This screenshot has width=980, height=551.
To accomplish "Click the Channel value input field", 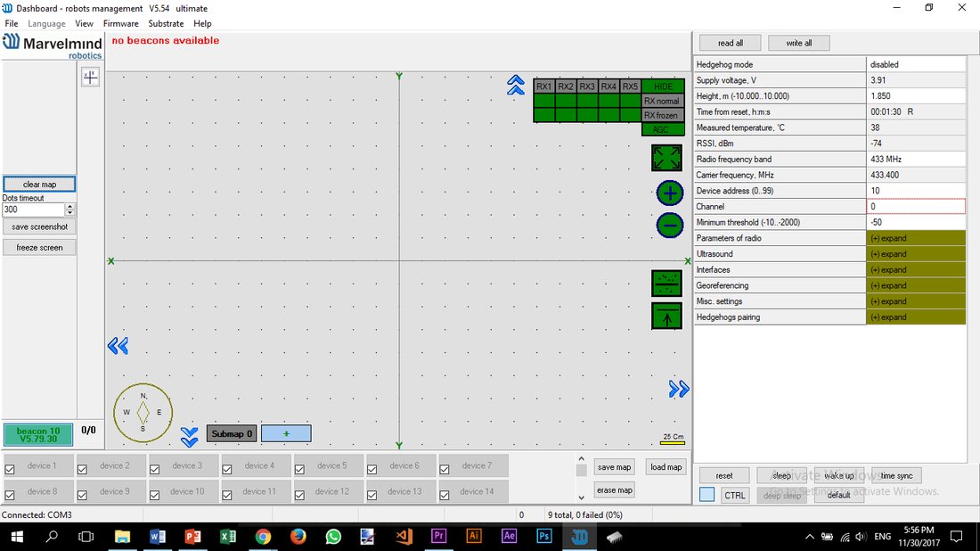I will pyautogui.click(x=916, y=206).
